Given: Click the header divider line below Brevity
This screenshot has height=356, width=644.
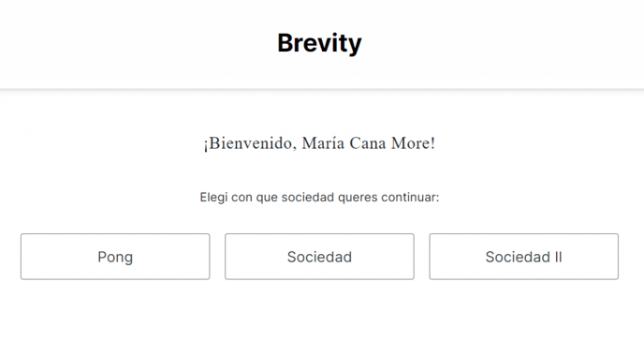Looking at the screenshot, I should (x=322, y=89).
